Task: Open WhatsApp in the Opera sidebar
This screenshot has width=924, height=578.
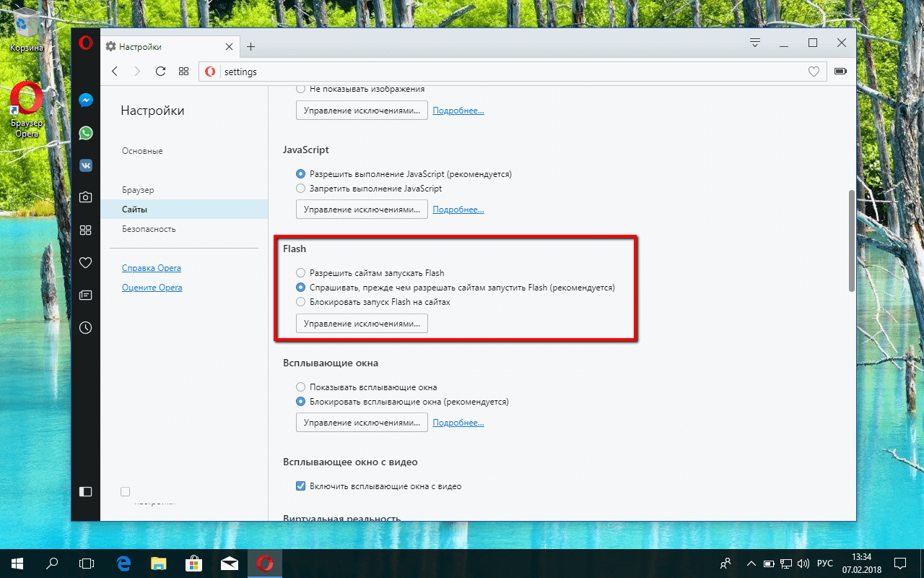Action: [86, 133]
